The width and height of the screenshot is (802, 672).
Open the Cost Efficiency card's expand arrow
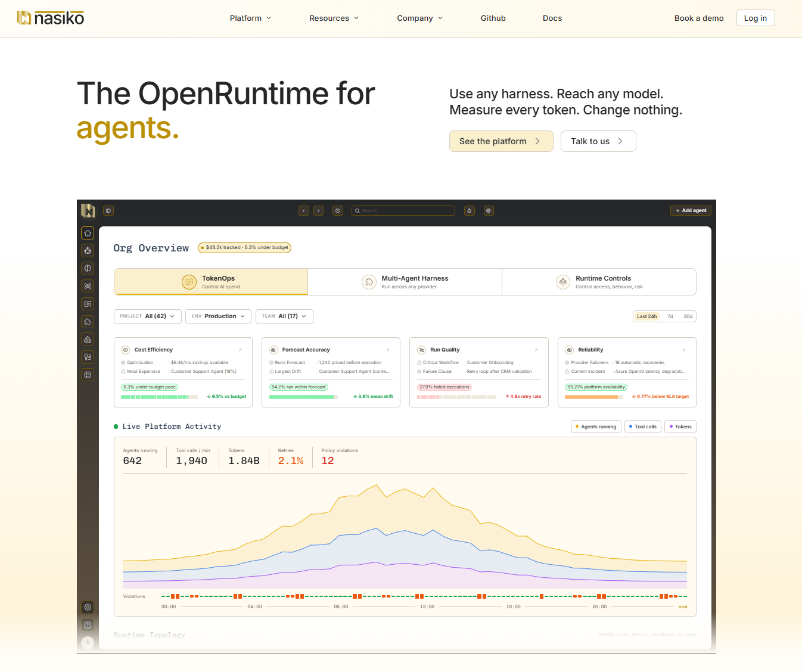240,350
